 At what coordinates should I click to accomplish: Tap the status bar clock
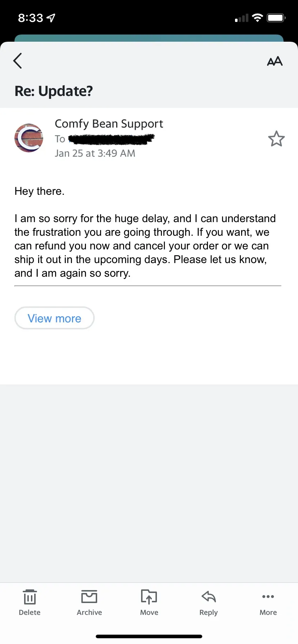[31, 18]
